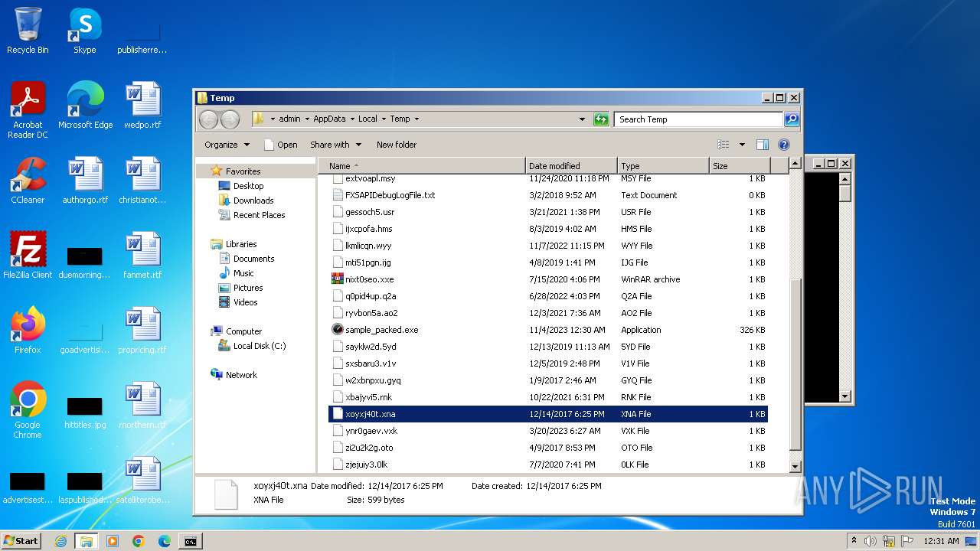
Task: Open Microsoft Edge desktop shortcut
Action: pos(85,106)
